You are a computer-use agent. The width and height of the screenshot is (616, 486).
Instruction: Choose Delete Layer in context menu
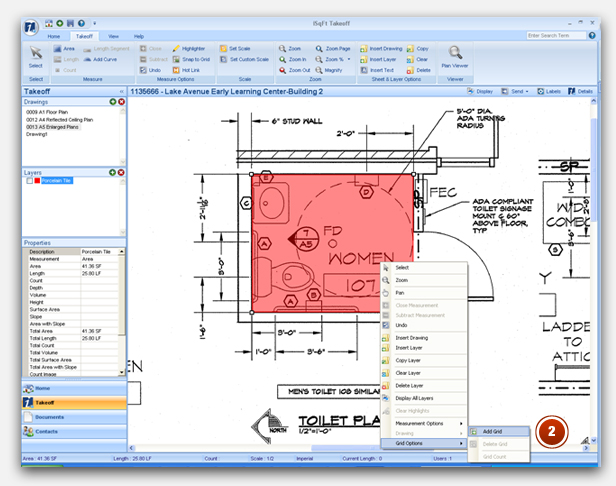(424, 386)
